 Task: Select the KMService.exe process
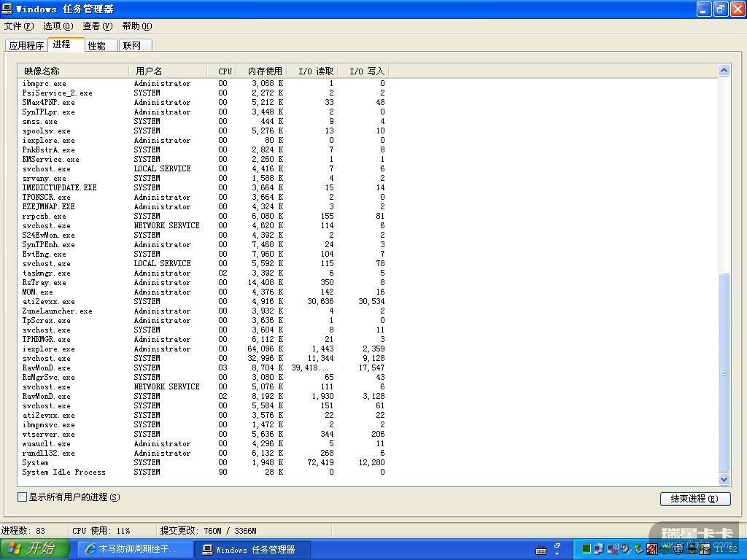204,160
